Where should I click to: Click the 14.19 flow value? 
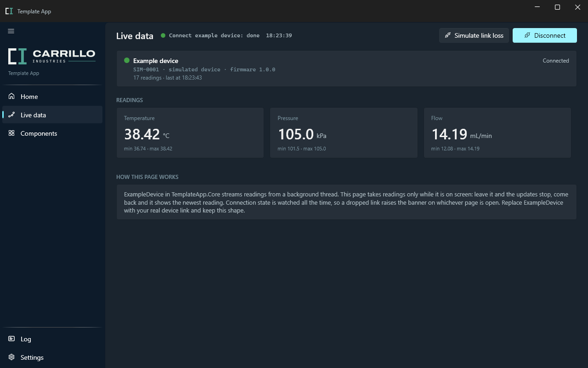[x=449, y=134]
